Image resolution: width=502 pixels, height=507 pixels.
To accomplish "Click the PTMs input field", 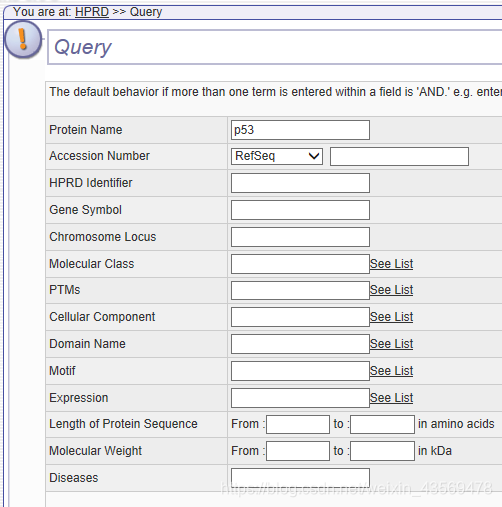I will [300, 290].
